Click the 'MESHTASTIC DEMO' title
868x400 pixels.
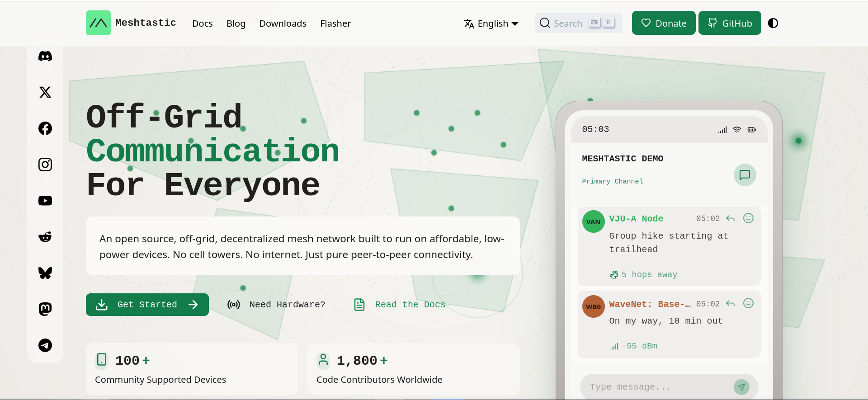pyautogui.click(x=623, y=159)
